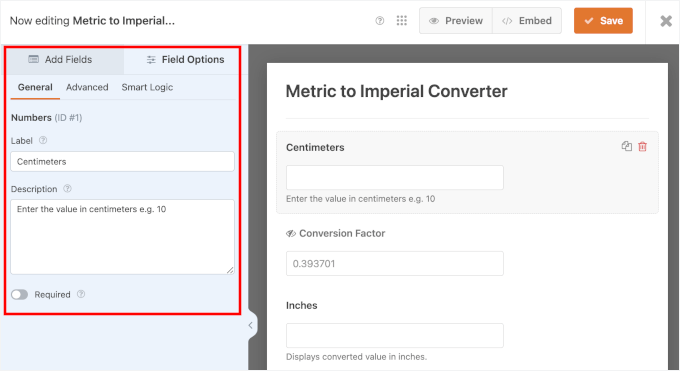Click the Add Fields tab icon
Image resolution: width=680 pixels, height=371 pixels.
(x=33, y=59)
